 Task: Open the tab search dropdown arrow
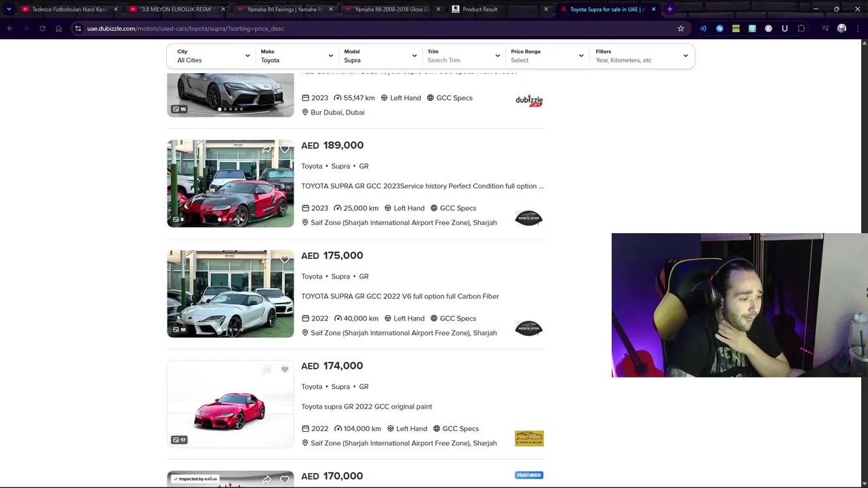8,9
